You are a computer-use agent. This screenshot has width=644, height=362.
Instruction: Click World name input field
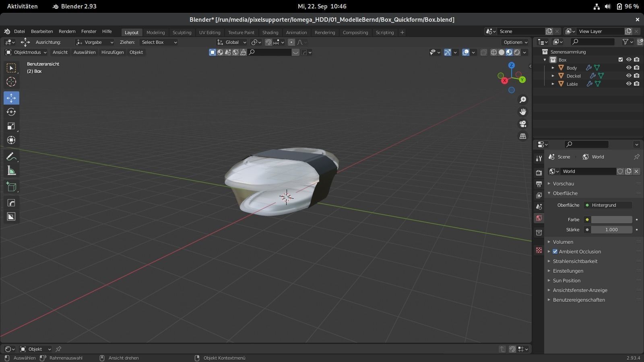[x=588, y=171]
